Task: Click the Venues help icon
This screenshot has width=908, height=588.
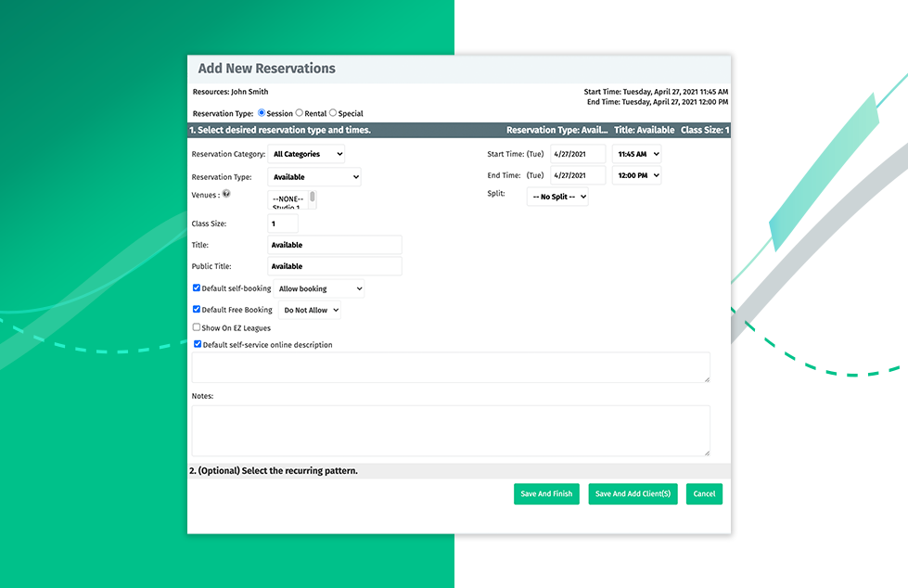Action: (226, 194)
